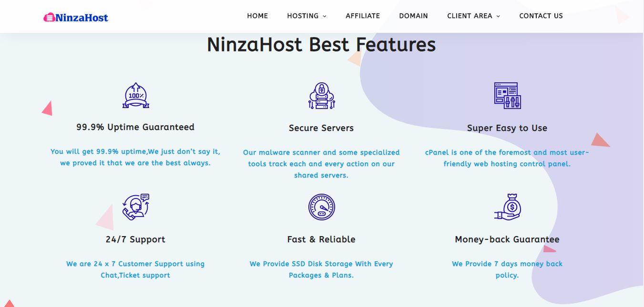Click the Fast & Reliable title
Image resolution: width=644 pixels, height=307 pixels.
pyautogui.click(x=321, y=239)
